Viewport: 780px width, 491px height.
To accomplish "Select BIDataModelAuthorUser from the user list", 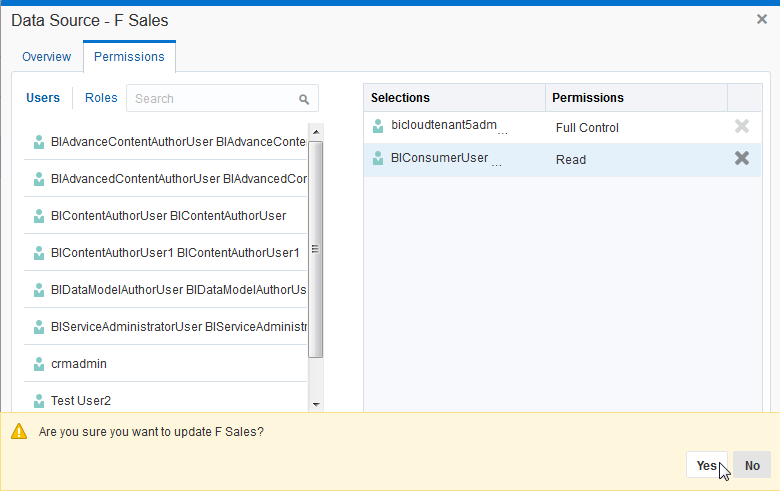I will tap(178, 290).
